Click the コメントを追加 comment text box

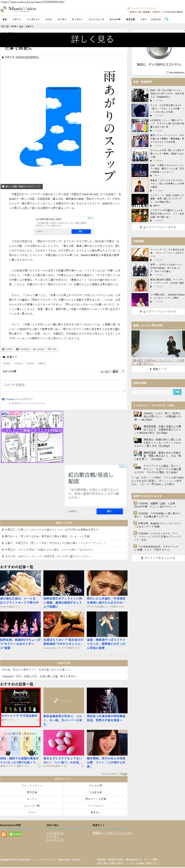tap(64, 385)
